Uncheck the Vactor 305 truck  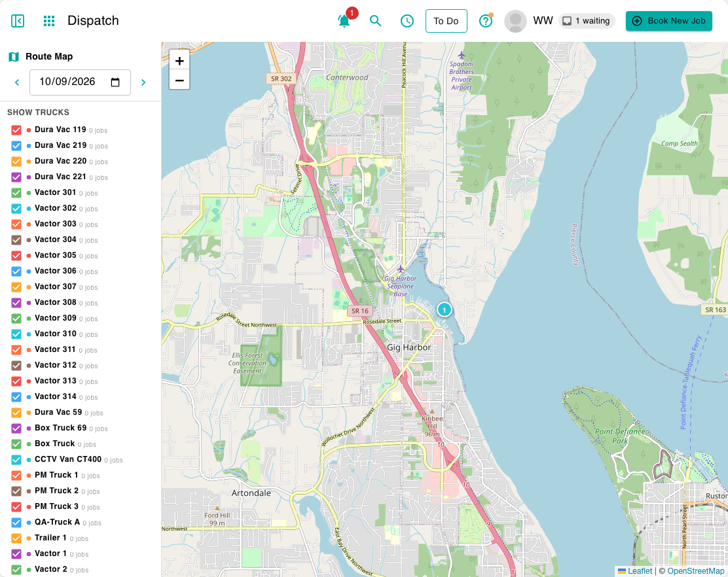16,256
